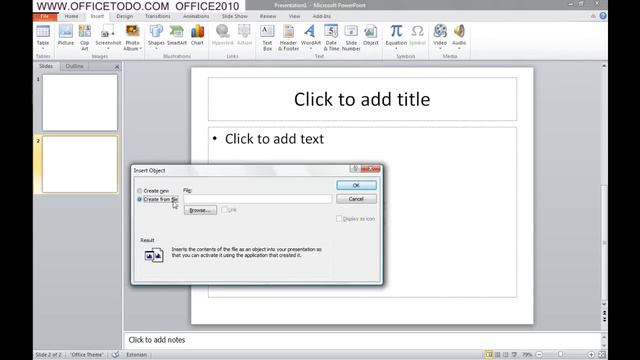Toggle the Link checkbox
This screenshot has width=640, height=360.
224,209
